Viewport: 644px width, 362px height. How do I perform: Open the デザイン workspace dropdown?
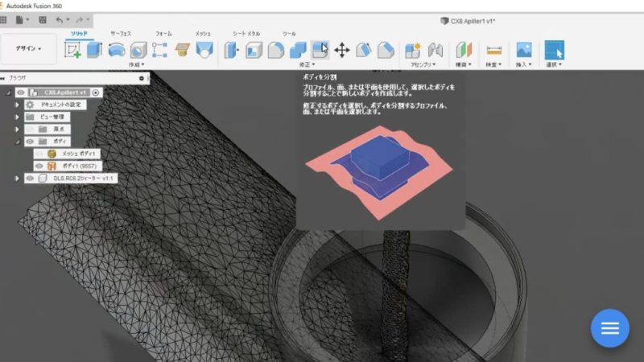28,48
